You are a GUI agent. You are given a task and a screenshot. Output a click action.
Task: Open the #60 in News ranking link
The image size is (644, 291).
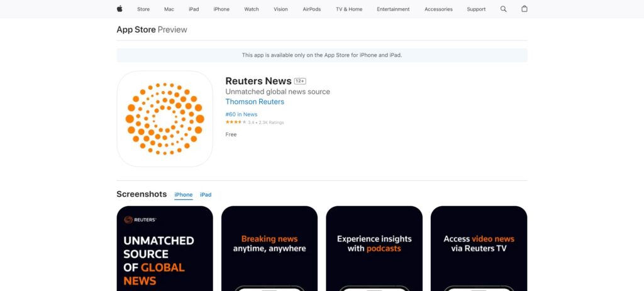[241, 114]
